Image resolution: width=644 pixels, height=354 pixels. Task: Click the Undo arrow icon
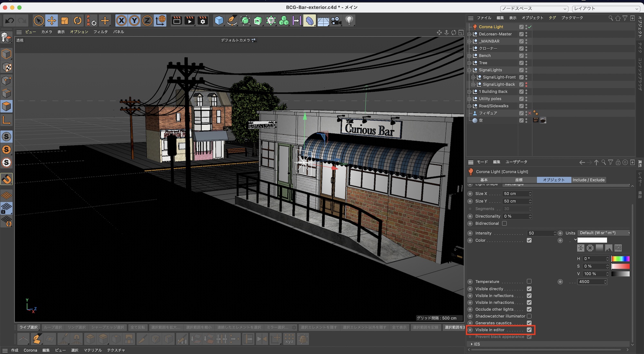[9, 21]
